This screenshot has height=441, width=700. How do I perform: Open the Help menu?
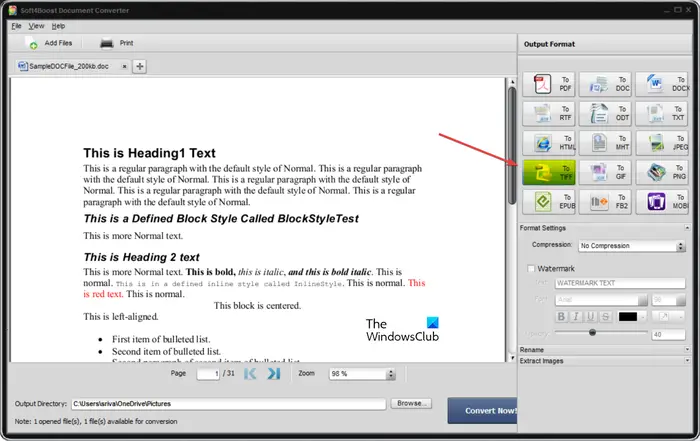[x=58, y=26]
